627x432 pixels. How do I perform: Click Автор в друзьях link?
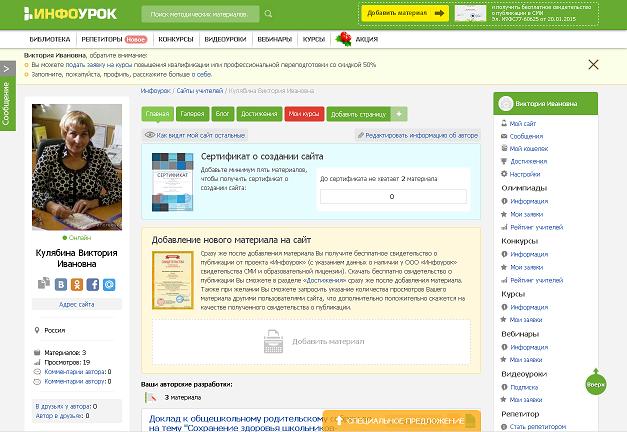(x=60, y=416)
